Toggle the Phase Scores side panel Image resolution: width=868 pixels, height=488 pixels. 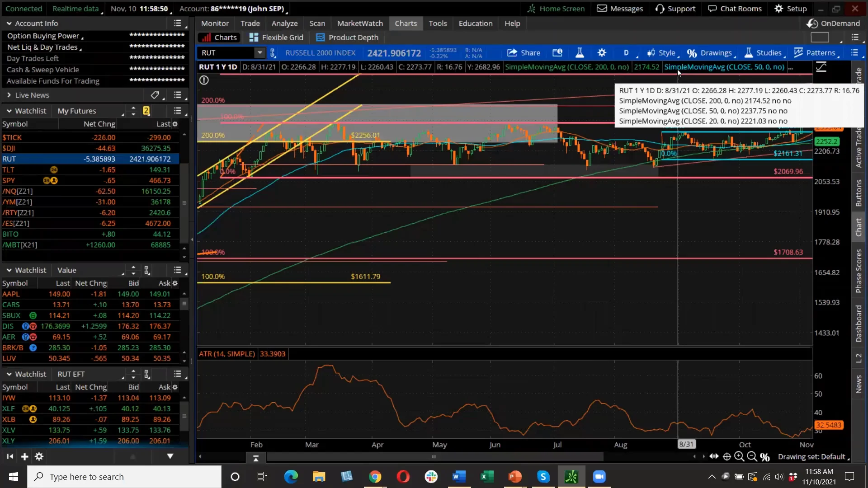pyautogui.click(x=859, y=271)
